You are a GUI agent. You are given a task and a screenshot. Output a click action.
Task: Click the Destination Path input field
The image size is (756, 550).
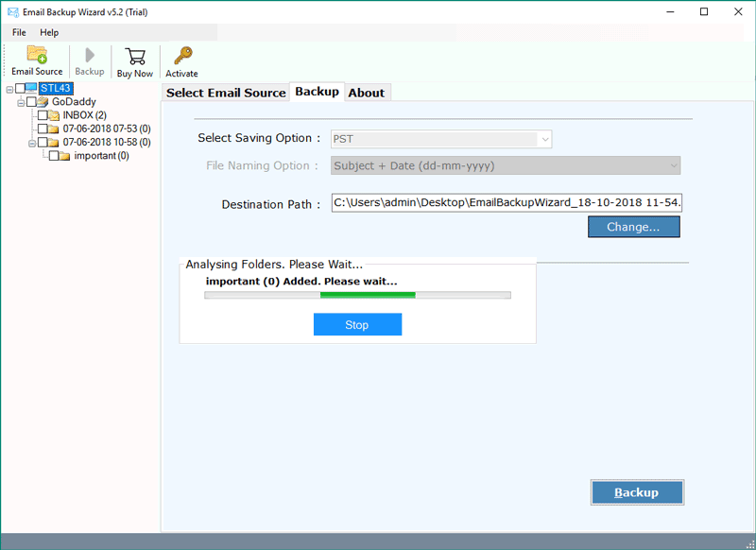[507, 203]
